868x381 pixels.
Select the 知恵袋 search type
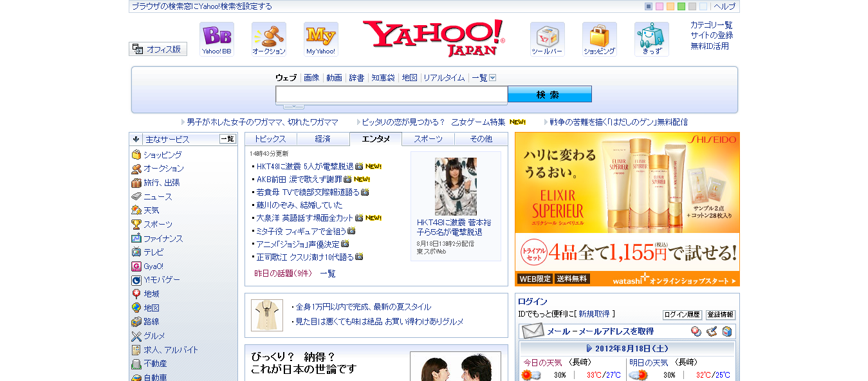click(383, 78)
